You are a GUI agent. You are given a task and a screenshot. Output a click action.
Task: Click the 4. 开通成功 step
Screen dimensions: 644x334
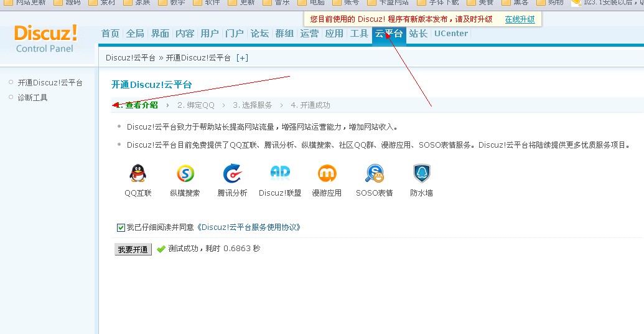310,105
